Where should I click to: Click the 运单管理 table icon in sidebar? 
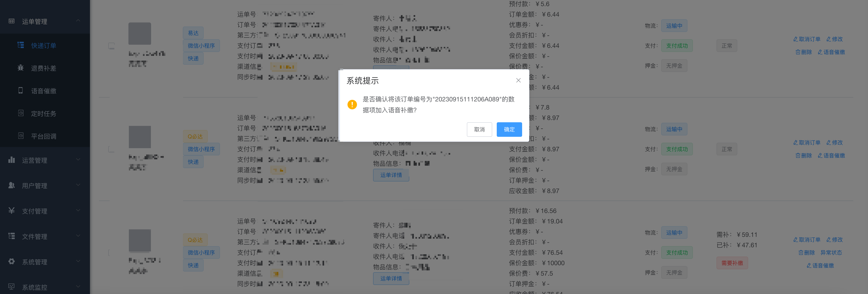click(x=12, y=21)
